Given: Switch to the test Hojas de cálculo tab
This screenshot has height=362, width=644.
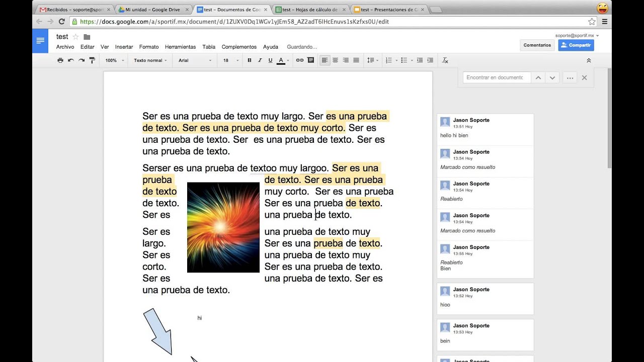Looking at the screenshot, I should pyautogui.click(x=310, y=10).
